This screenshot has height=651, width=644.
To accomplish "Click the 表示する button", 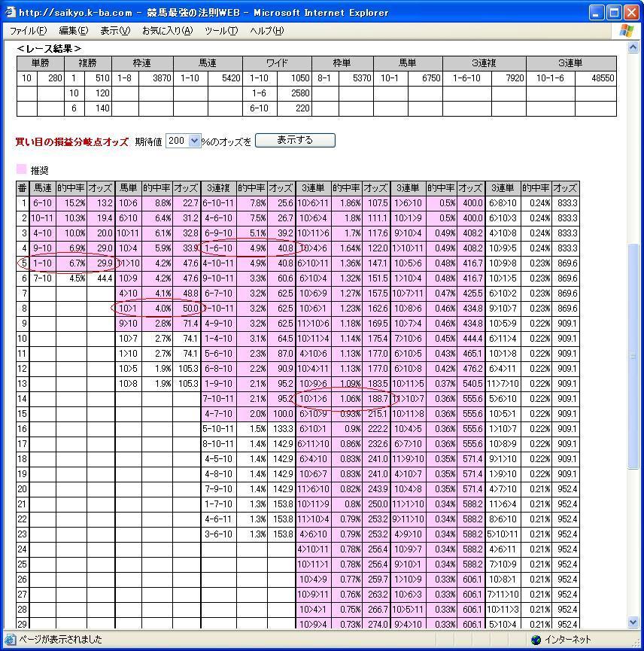I will tap(295, 140).
